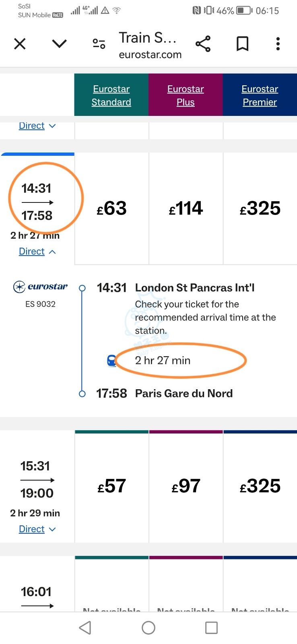Collapse the 14:31 Direct journey details
The height and width of the screenshot is (644, 297).
37,252
